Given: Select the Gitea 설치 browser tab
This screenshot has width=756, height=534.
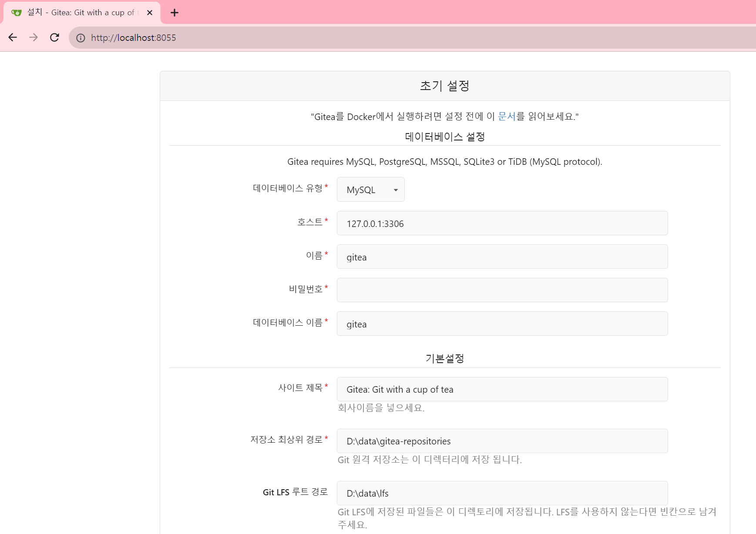Looking at the screenshot, I should tap(82, 13).
